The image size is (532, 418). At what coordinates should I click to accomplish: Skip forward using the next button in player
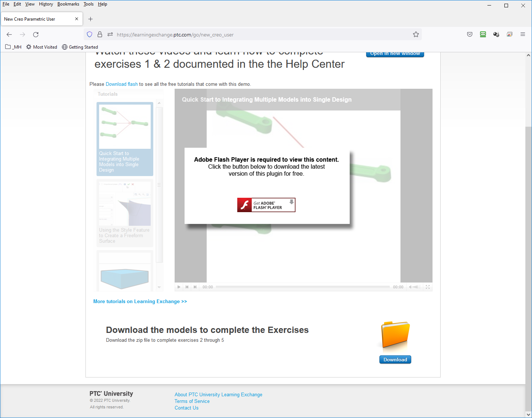coord(195,287)
